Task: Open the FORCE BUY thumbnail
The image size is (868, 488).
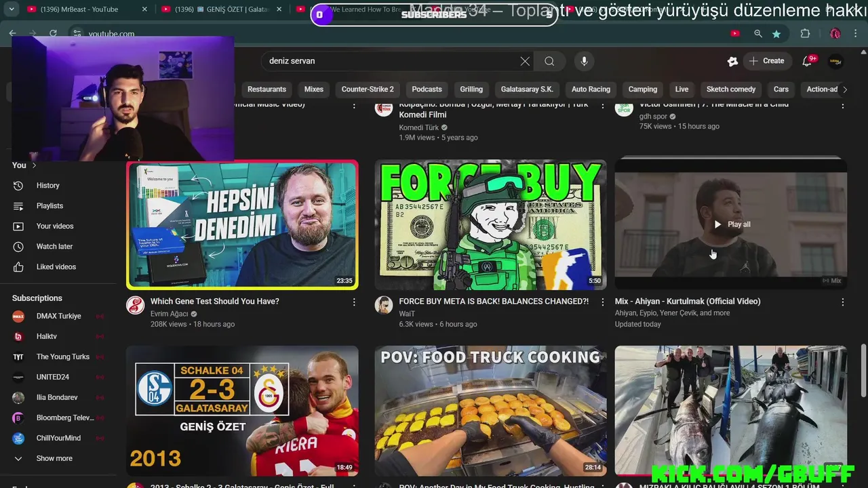Action: (491, 225)
